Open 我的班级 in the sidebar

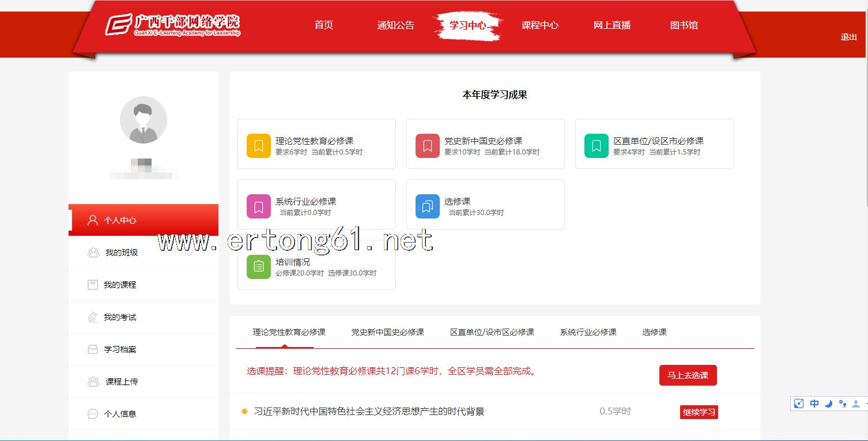121,252
